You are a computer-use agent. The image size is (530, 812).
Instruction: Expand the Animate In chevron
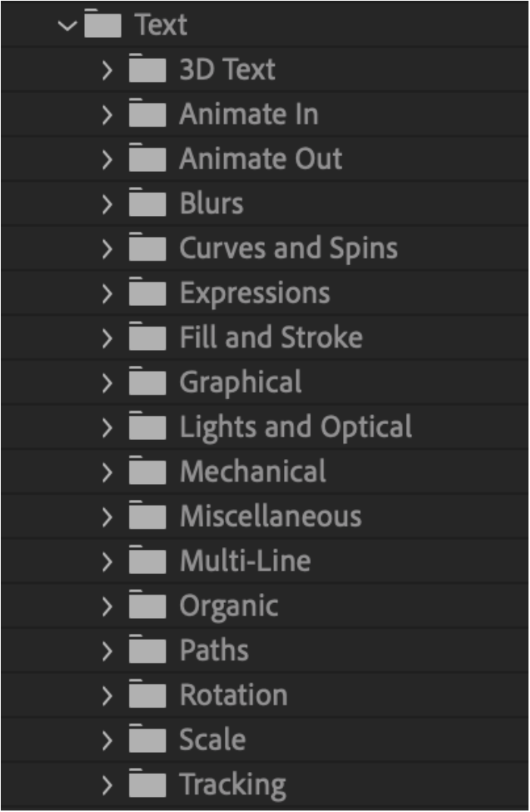click(108, 114)
